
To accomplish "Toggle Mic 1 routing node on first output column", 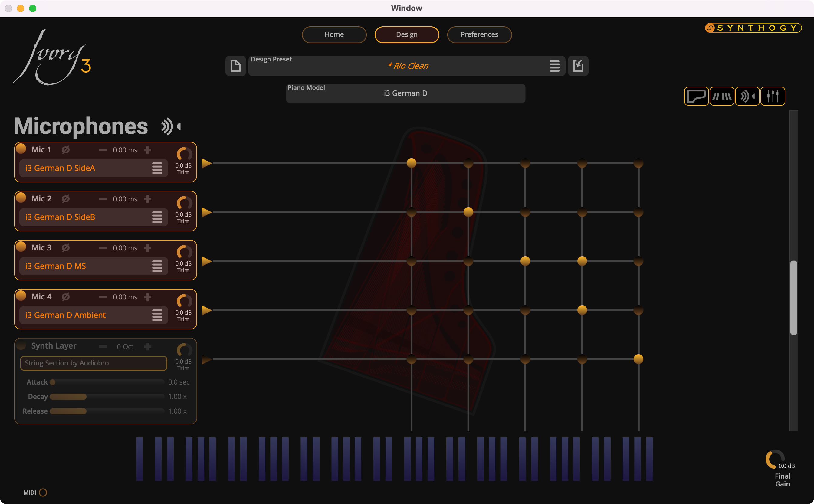I will (x=411, y=163).
